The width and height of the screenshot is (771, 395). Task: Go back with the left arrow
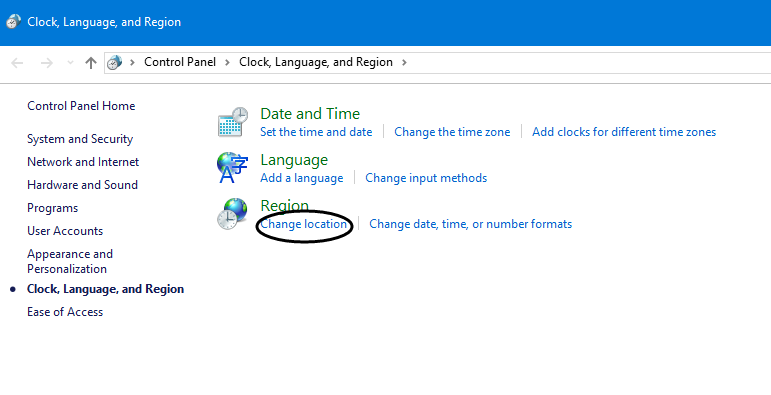[17, 63]
